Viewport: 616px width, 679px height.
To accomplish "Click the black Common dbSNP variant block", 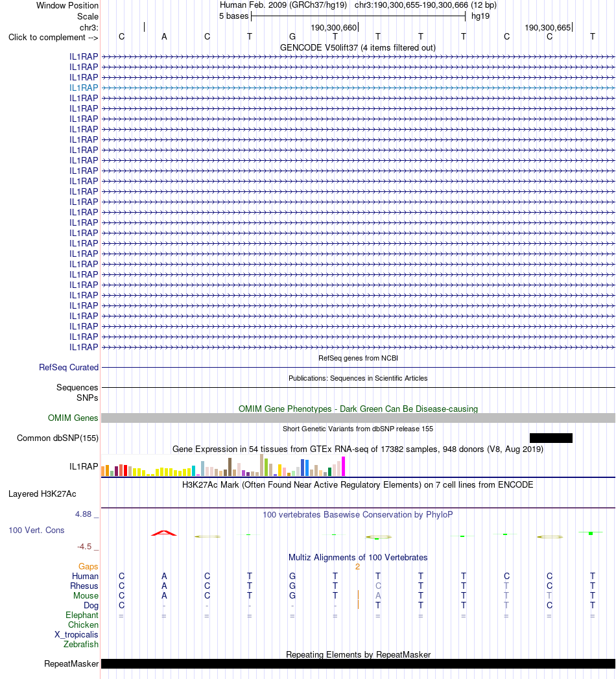I will tap(551, 438).
